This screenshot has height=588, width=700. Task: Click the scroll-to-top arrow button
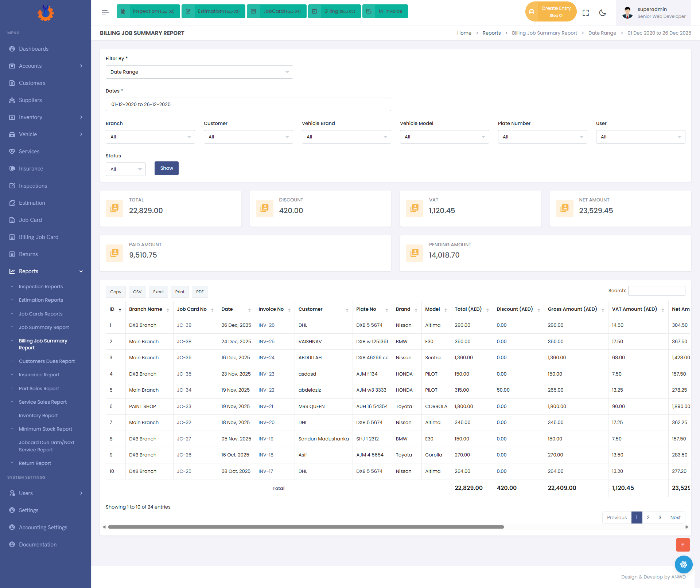[x=683, y=545]
